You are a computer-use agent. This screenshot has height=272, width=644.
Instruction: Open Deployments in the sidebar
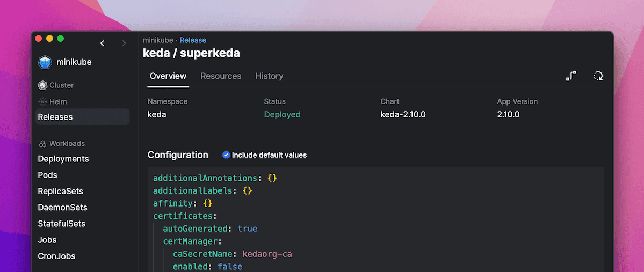(x=63, y=159)
